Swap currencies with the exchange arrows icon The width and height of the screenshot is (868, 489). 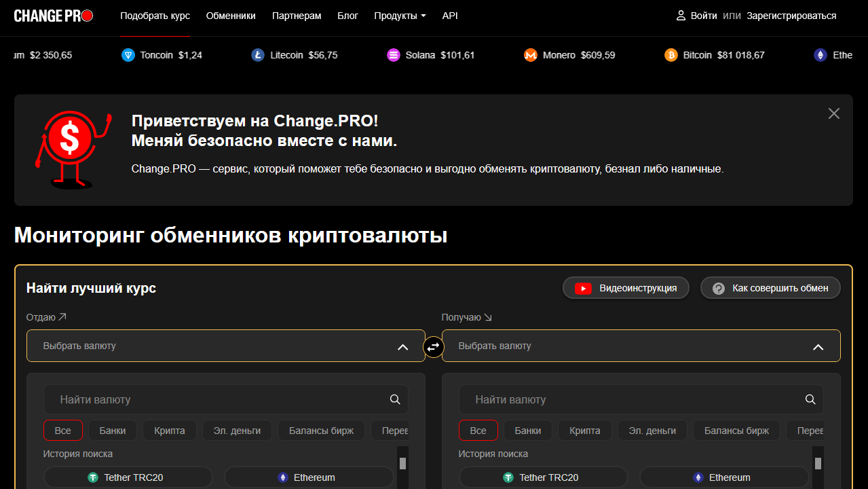[x=433, y=346]
